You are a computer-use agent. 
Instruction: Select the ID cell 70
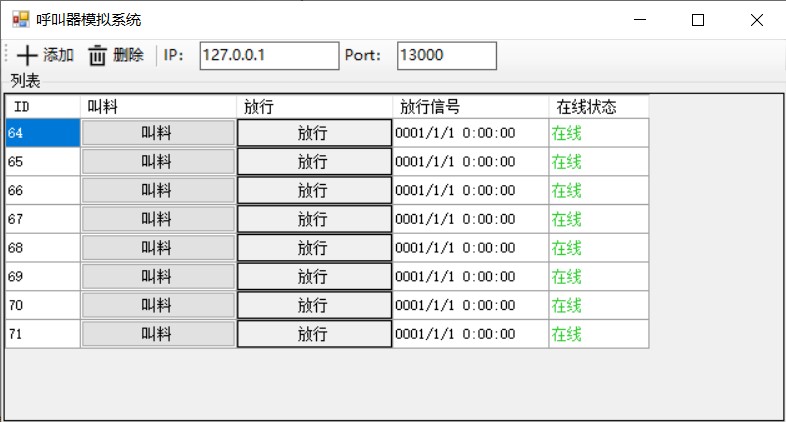[43, 305]
